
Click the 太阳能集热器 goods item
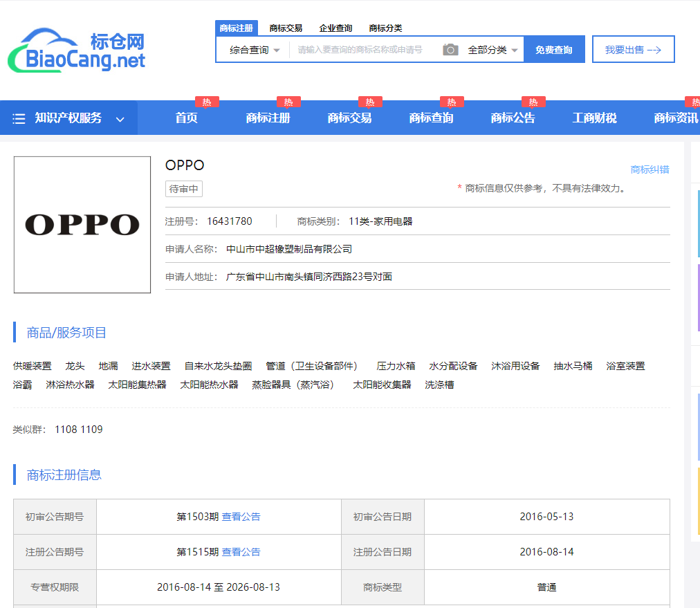tap(137, 385)
